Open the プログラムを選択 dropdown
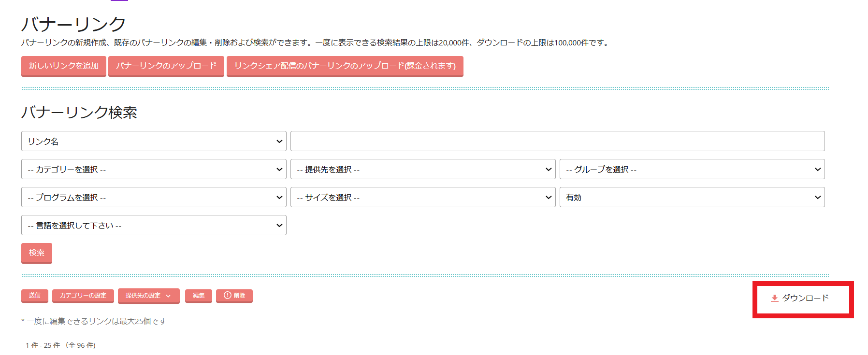 (x=154, y=197)
